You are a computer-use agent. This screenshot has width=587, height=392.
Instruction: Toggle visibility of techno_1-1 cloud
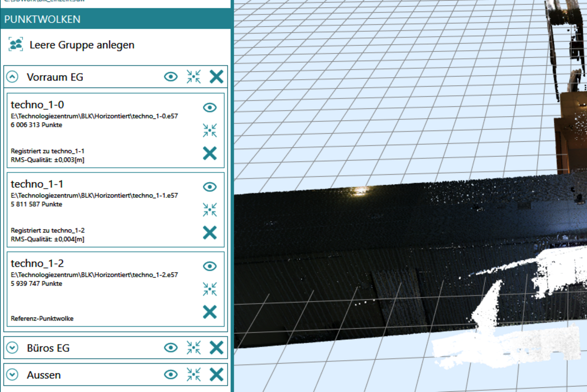pos(209,186)
